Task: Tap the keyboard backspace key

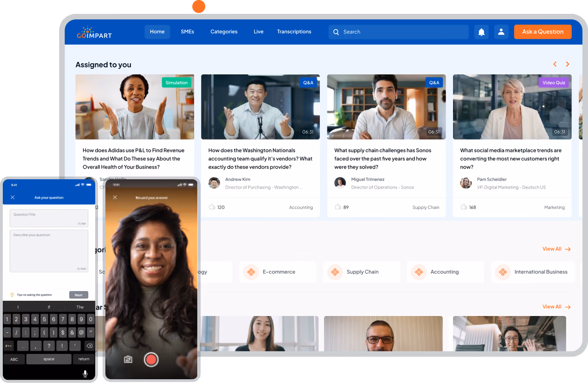Action: (89, 346)
